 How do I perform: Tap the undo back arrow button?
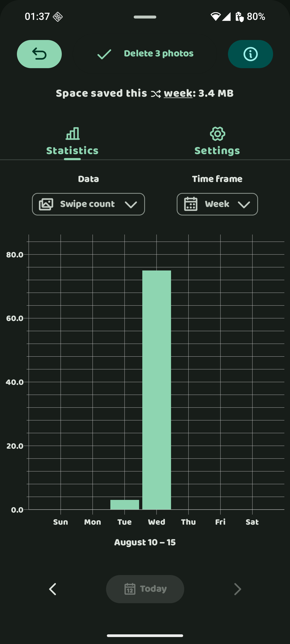[x=39, y=54]
